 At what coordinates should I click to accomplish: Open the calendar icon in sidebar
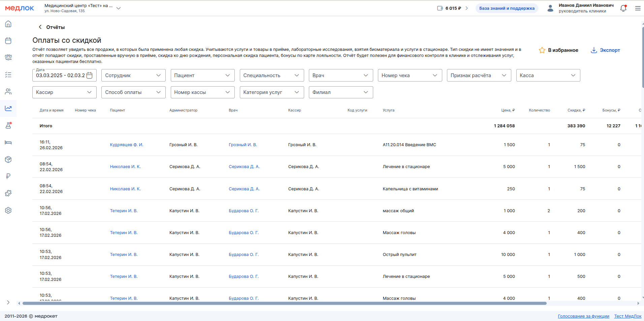pyautogui.click(x=8, y=41)
